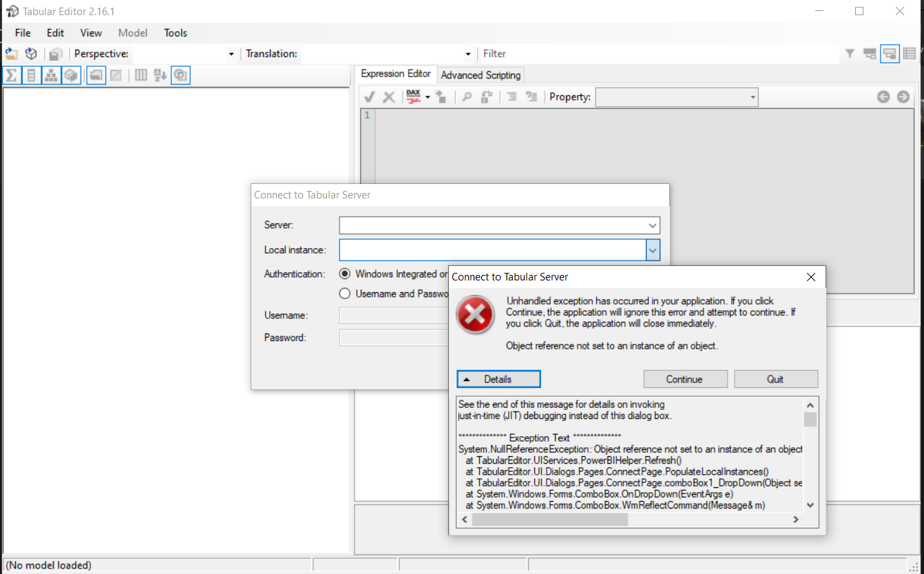Click the funnel filter icon
Image resolution: width=924 pixels, height=574 pixels.
(850, 54)
